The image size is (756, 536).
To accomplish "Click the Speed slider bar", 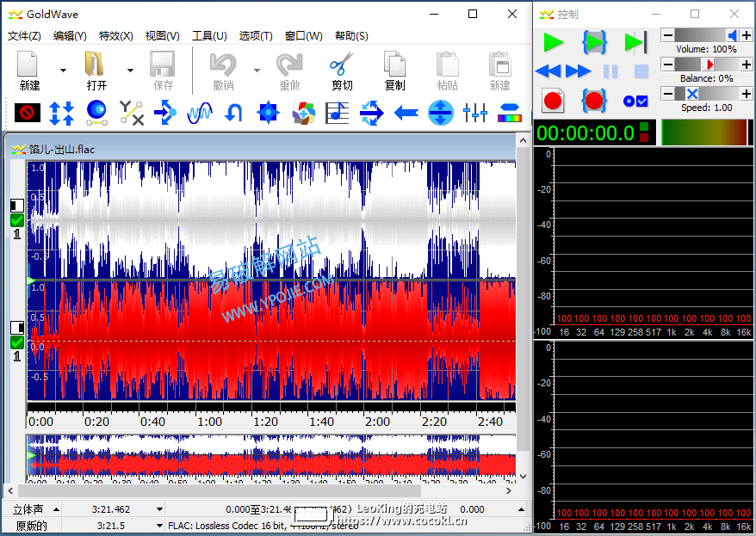I will pos(707,94).
